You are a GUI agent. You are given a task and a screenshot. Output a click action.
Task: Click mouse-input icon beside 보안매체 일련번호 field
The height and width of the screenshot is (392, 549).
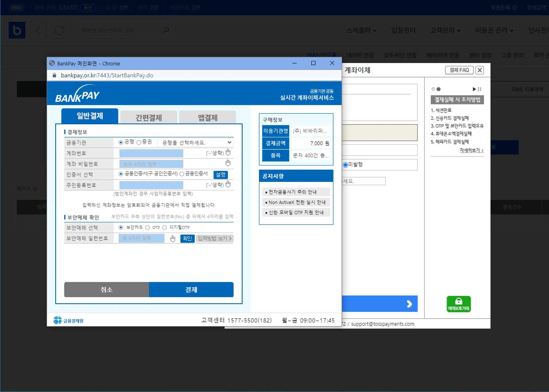[x=173, y=239]
